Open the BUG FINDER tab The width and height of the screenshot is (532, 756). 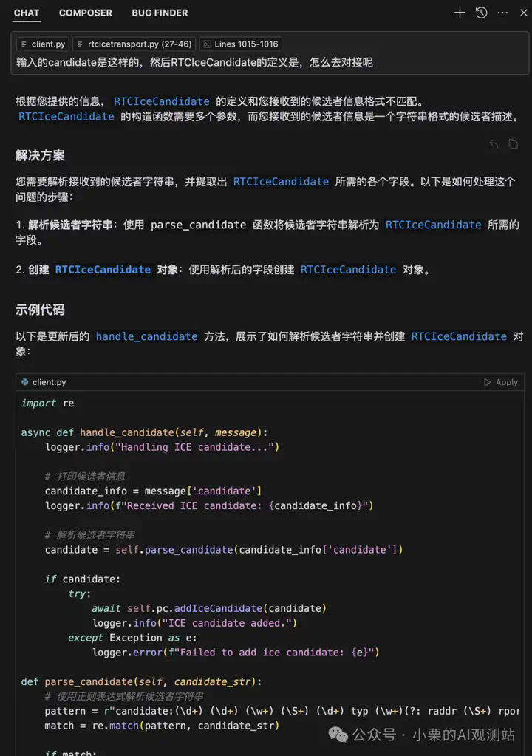[x=160, y=13]
